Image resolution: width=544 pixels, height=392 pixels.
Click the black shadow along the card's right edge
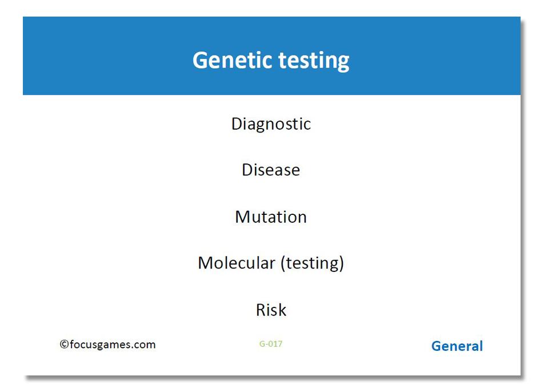[x=524, y=200]
